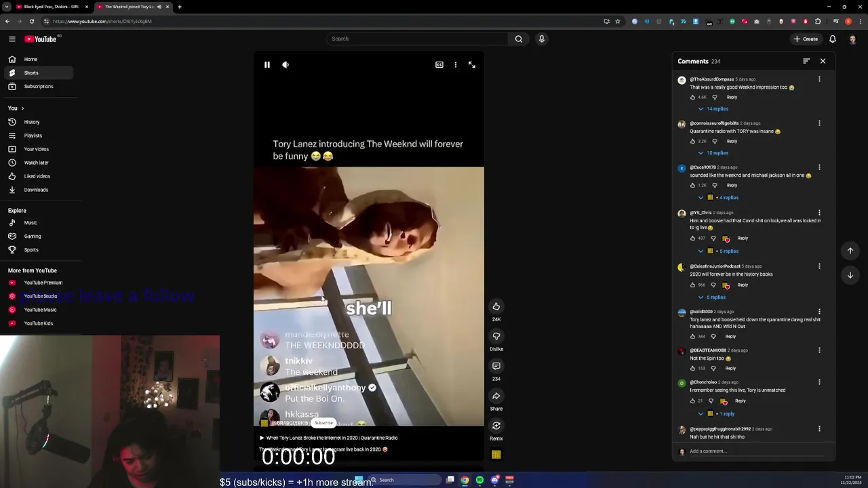Open the comments button showing 234
Viewport: 868px width, 488px height.
(496, 366)
